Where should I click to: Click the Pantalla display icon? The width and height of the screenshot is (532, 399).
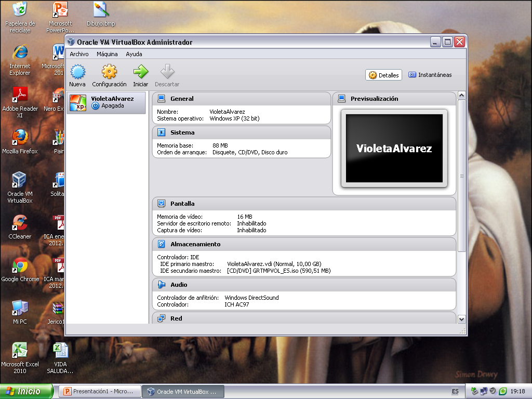pyautogui.click(x=162, y=204)
